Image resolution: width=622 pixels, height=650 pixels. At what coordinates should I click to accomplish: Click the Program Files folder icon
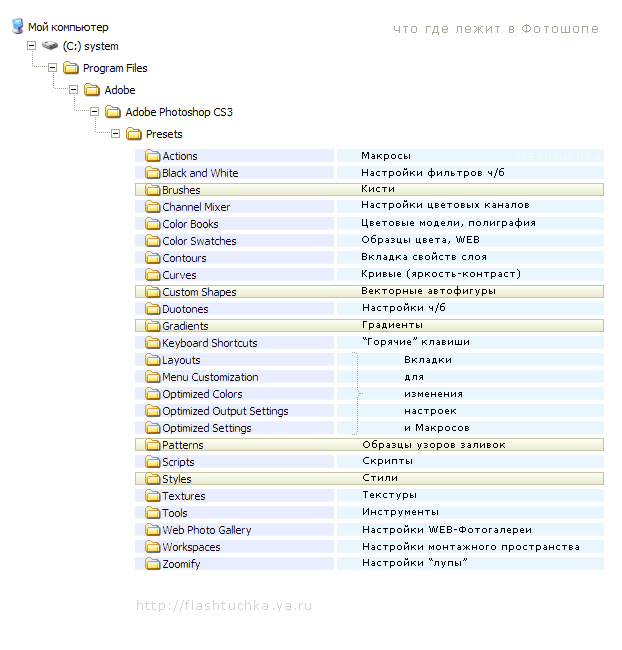tap(71, 68)
